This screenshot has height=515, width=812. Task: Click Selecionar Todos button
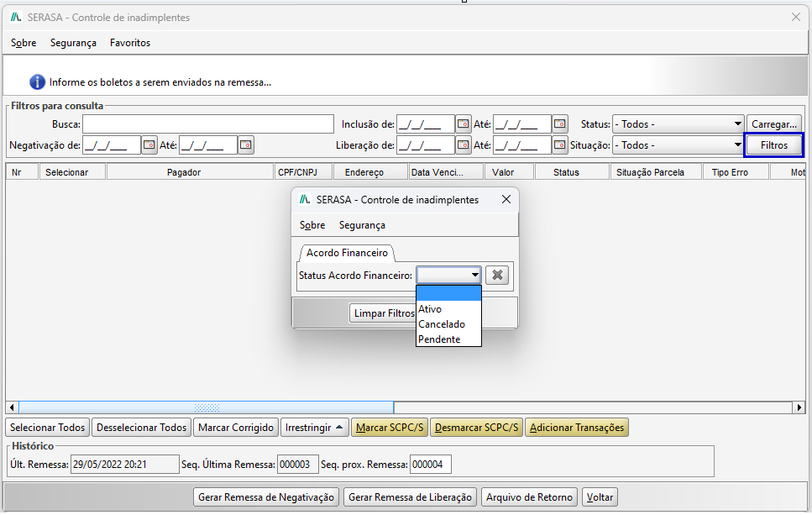[47, 428]
